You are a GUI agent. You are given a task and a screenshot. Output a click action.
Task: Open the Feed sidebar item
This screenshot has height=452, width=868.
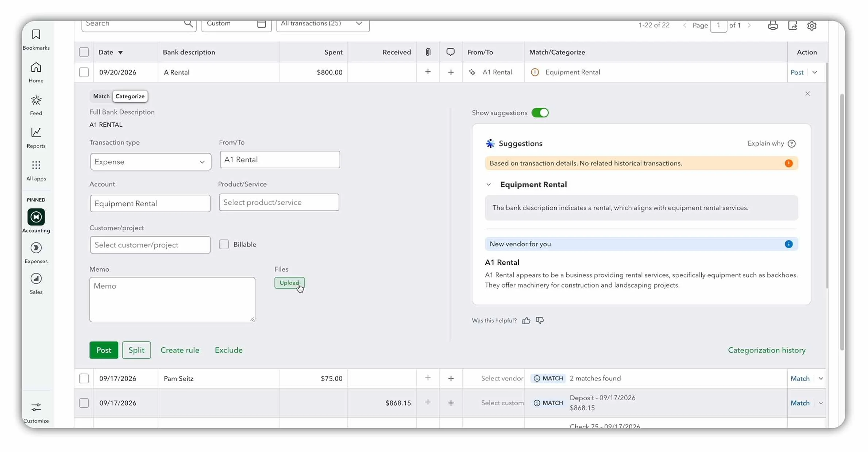[36, 105]
